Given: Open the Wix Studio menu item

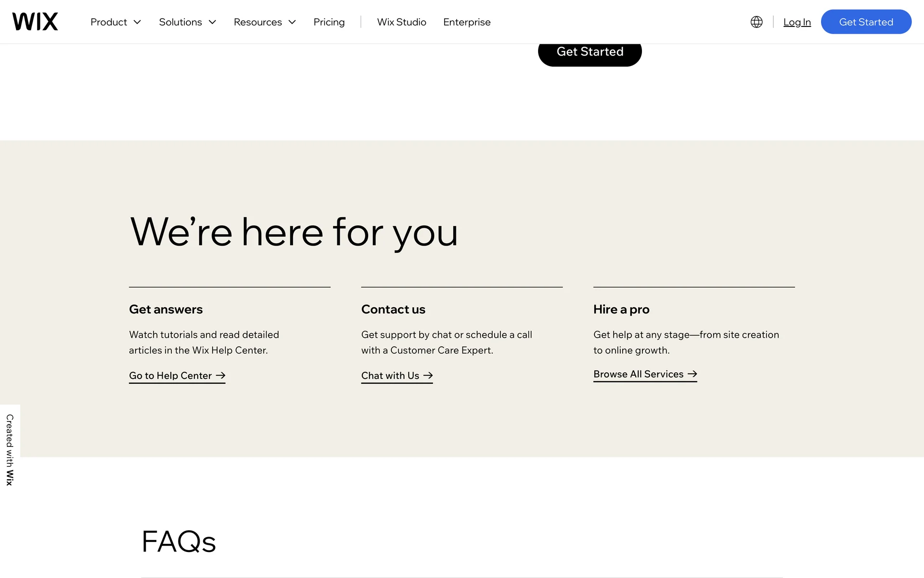Looking at the screenshot, I should [x=401, y=22].
